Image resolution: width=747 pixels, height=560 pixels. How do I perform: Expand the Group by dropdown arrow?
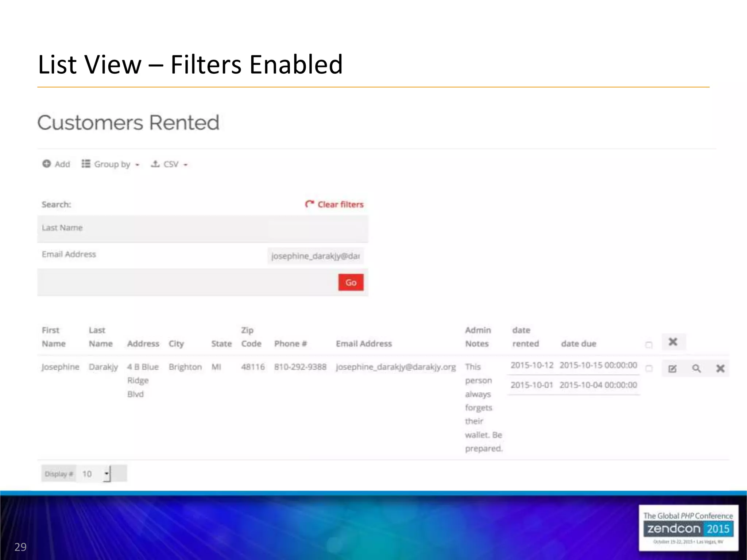138,165
